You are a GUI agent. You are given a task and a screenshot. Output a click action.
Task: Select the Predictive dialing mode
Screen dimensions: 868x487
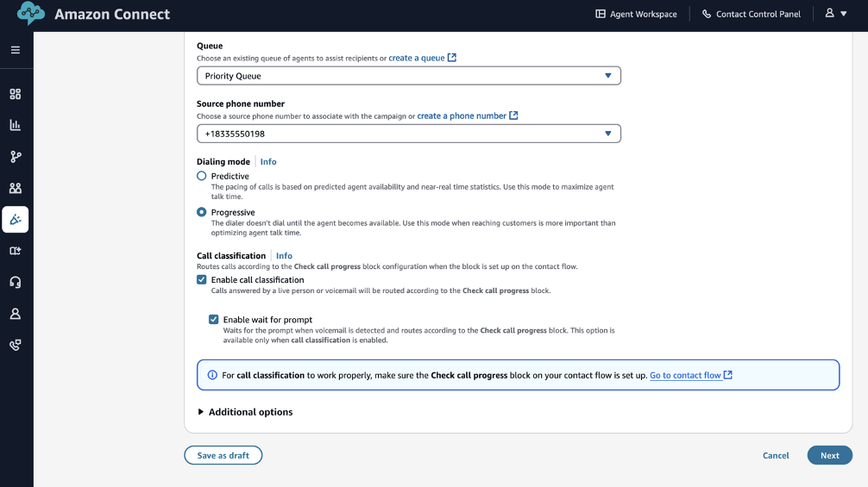pos(202,176)
